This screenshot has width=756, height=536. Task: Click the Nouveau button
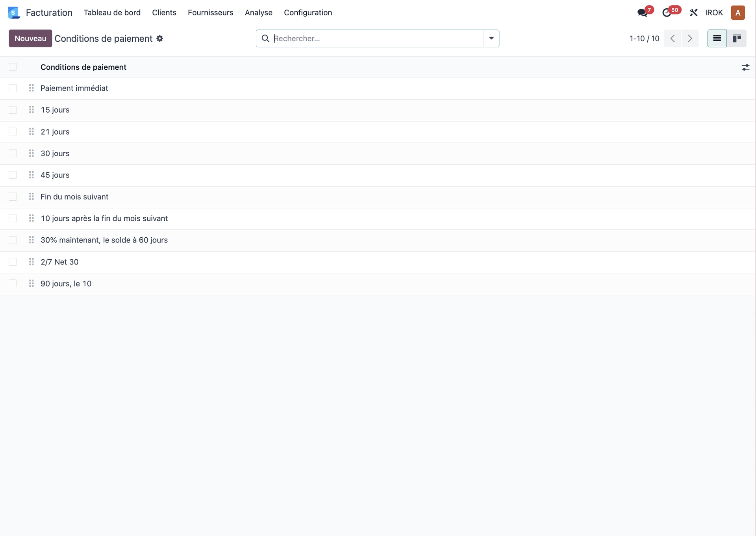point(30,39)
